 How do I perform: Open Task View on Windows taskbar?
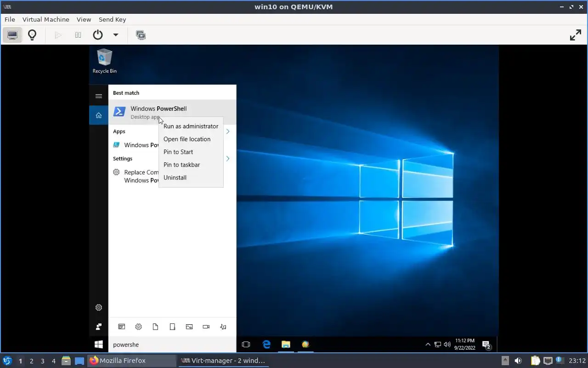click(x=246, y=345)
